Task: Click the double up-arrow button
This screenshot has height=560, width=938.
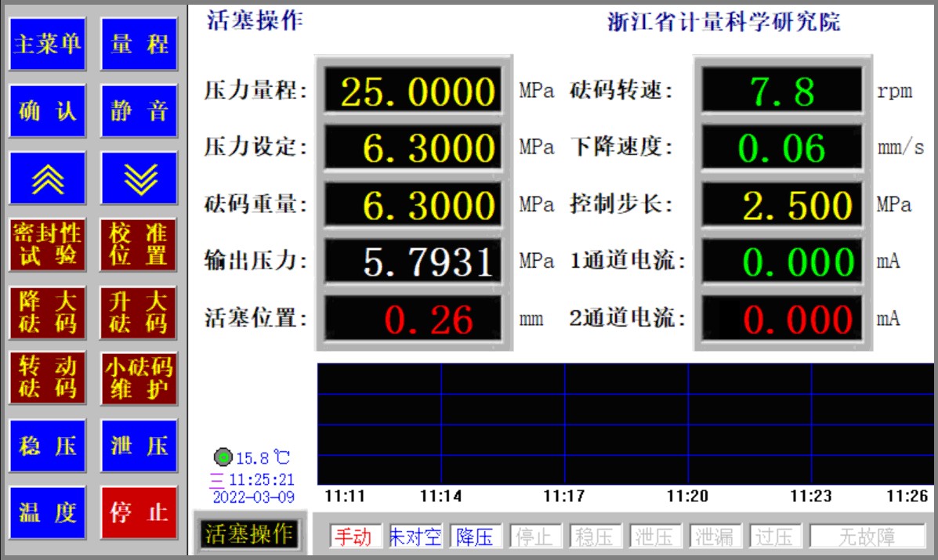Action: pyautogui.click(x=47, y=178)
